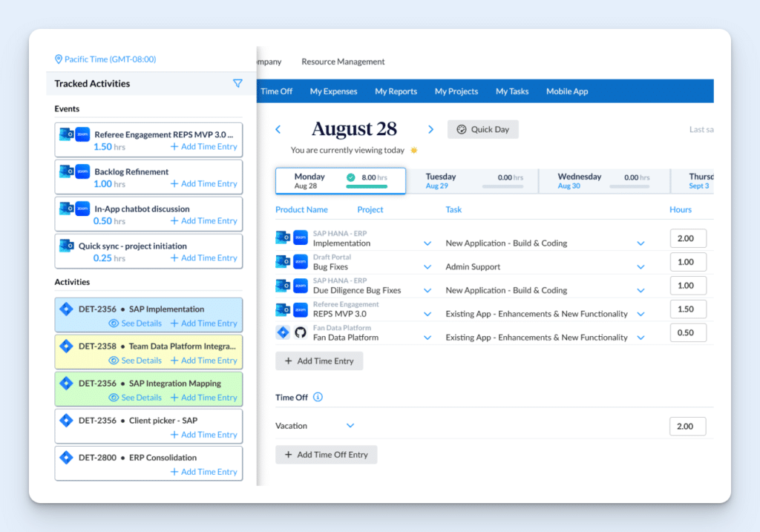Viewport: 760px width, 532px height.
Task: Click Add Time Off Entry button
Action: pyautogui.click(x=327, y=455)
